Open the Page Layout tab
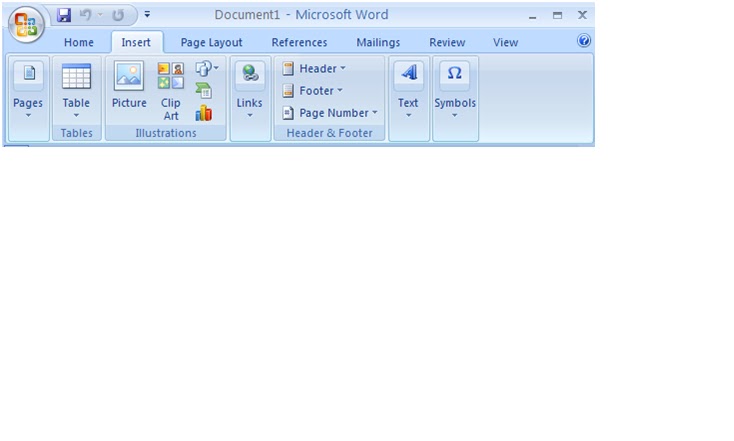 212,42
